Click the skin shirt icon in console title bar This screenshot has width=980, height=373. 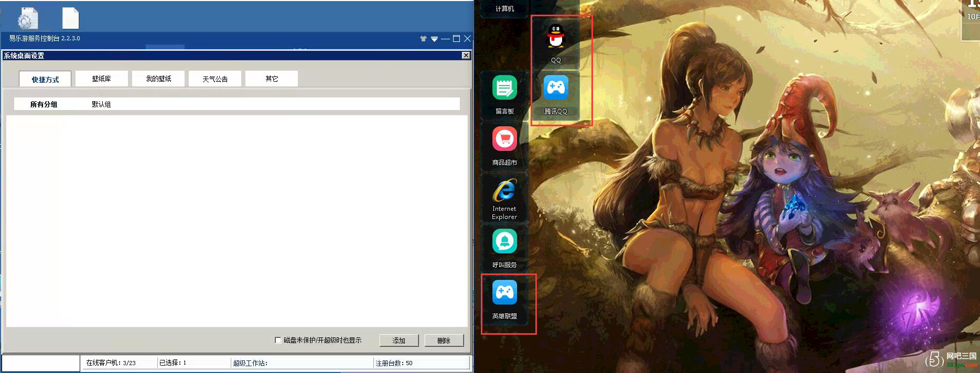[x=423, y=39]
